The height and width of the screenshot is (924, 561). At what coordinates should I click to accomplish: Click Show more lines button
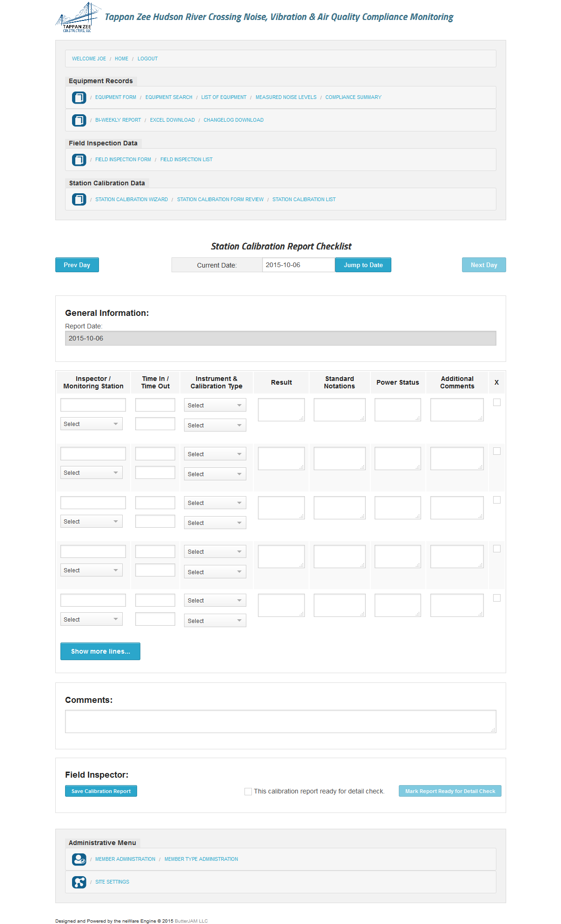100,652
